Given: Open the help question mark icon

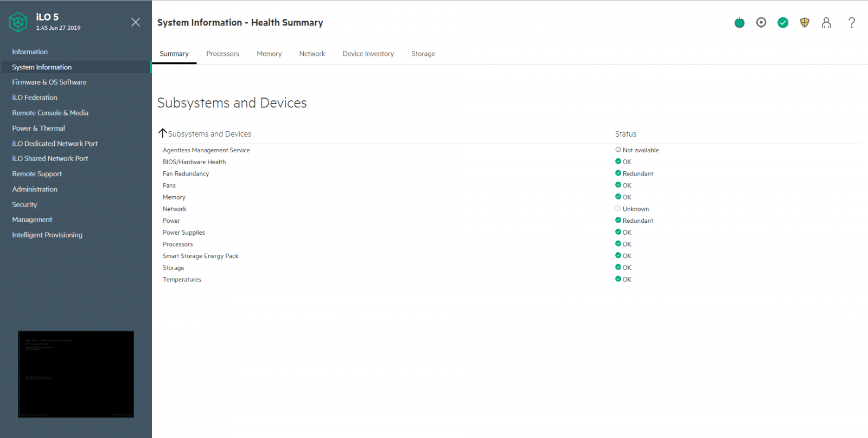Looking at the screenshot, I should click(852, 23).
